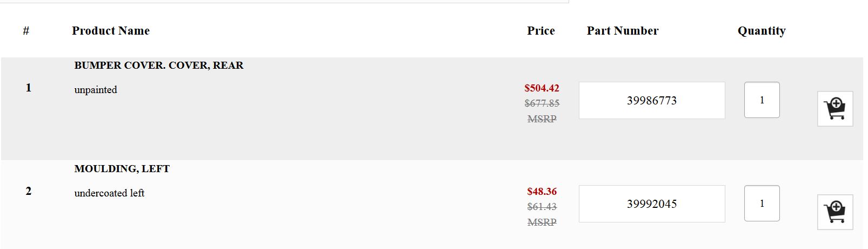Image resolution: width=868 pixels, height=249 pixels.
Task: Add the bumper cover to cart
Action: 835,109
